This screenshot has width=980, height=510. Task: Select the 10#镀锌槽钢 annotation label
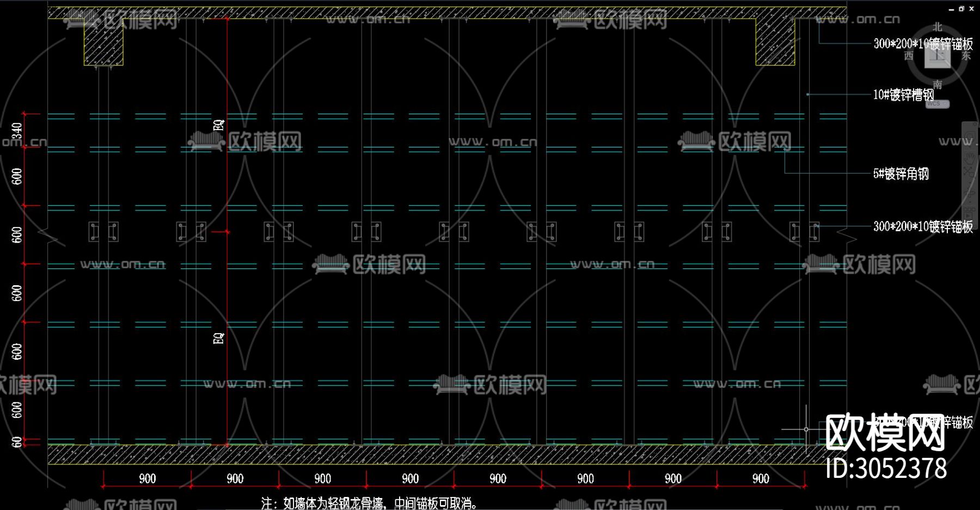903,95
